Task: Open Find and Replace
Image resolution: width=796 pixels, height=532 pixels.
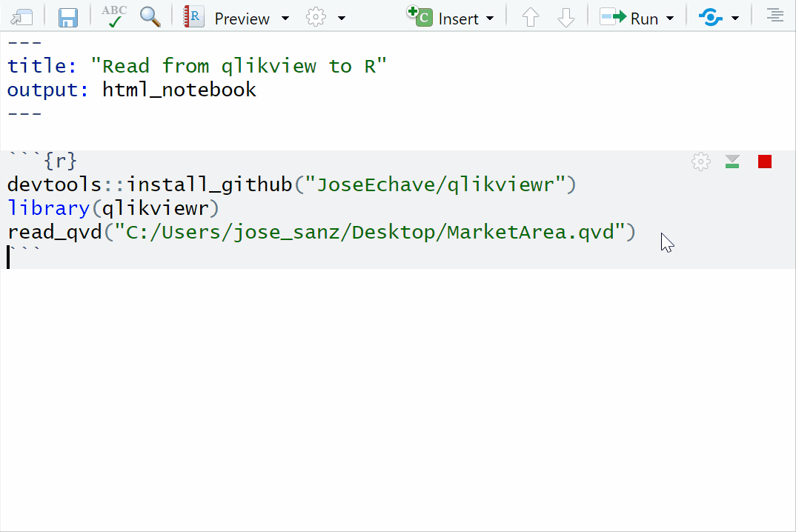Action: (150, 17)
